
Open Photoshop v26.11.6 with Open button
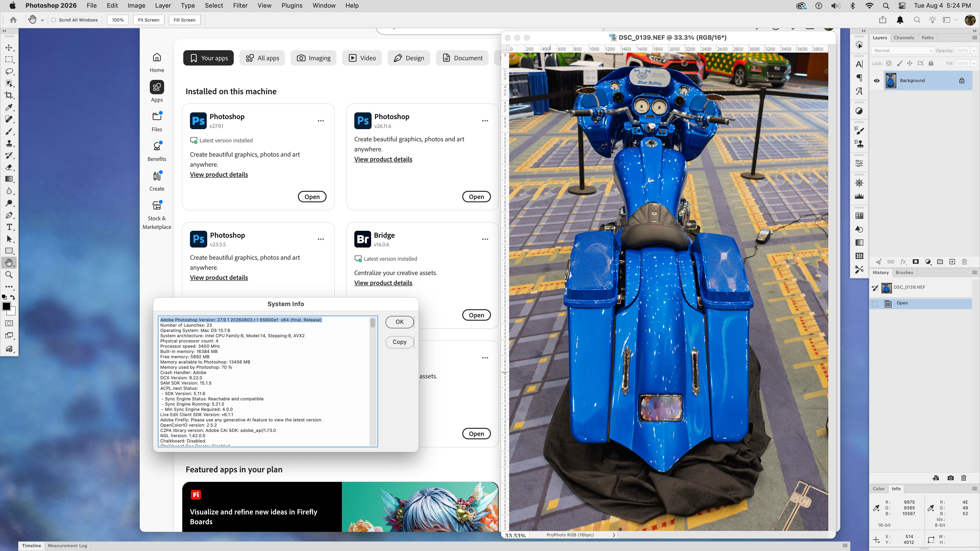point(476,197)
